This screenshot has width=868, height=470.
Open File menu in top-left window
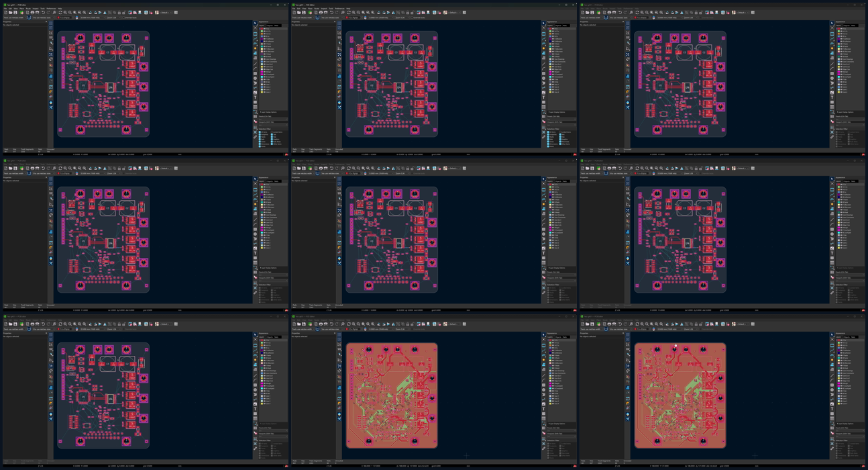tap(5, 9)
